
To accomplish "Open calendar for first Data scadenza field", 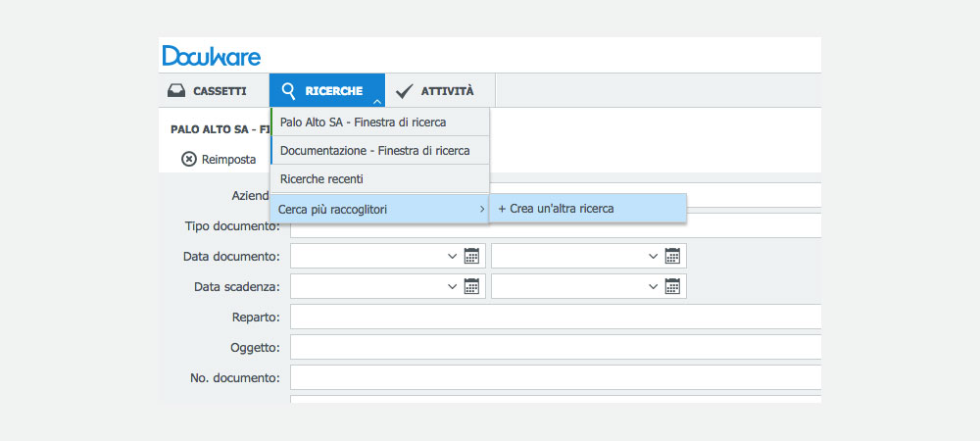I will [x=471, y=286].
